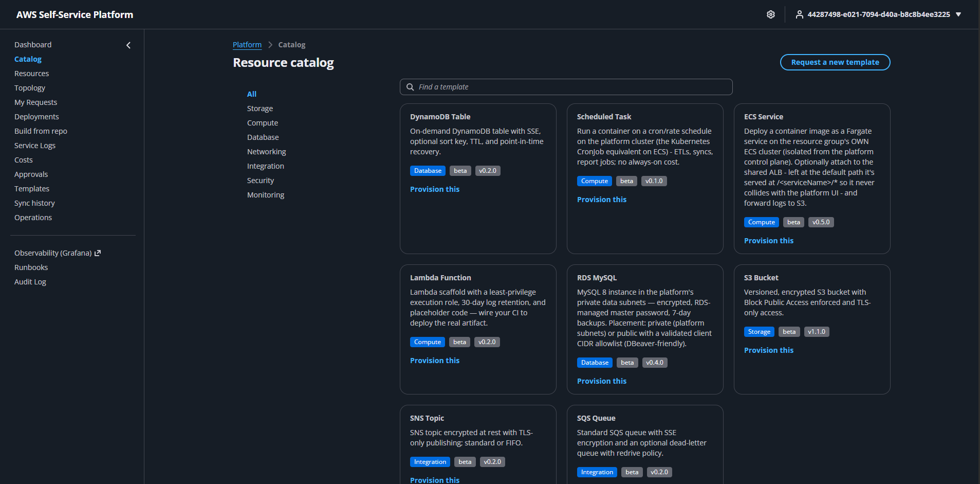Filter catalog by Compute
This screenshot has height=484, width=980.
[x=263, y=123]
